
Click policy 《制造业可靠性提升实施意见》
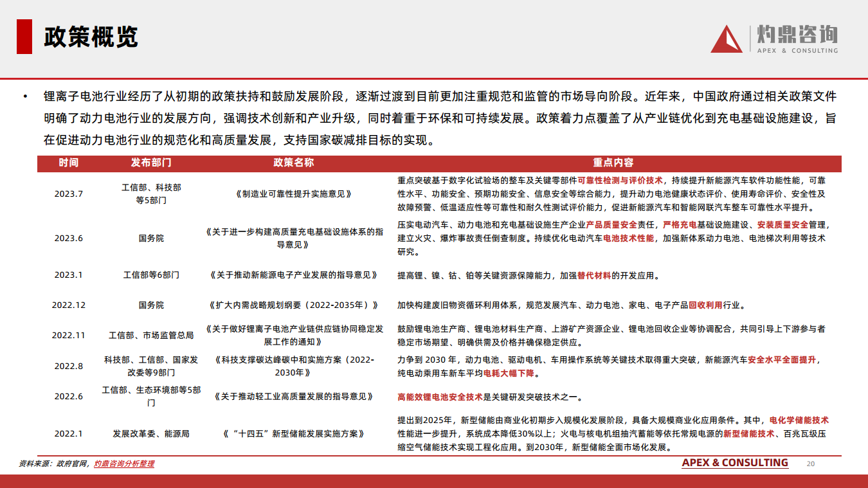(x=294, y=194)
